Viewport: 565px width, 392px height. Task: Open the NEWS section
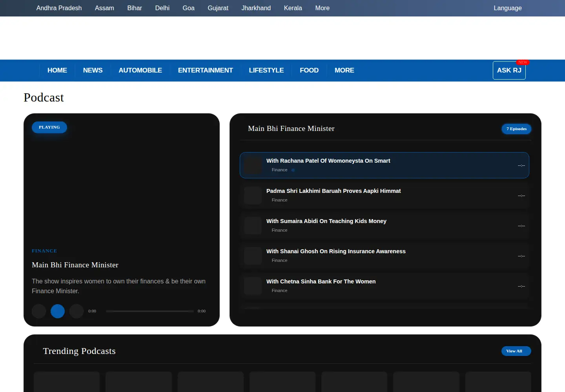click(x=93, y=70)
